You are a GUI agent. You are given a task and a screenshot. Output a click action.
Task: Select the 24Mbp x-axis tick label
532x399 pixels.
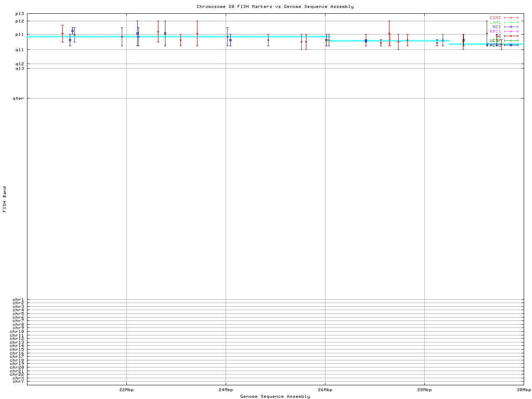click(226, 390)
